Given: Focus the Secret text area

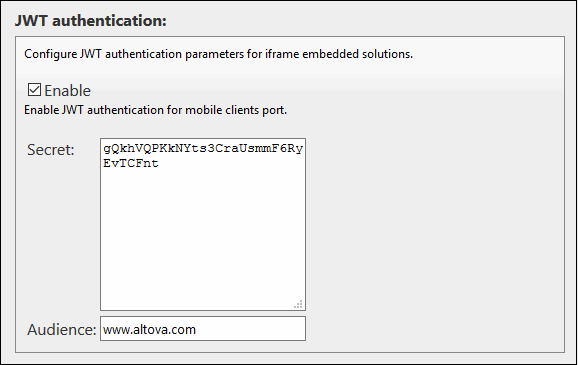Looking at the screenshot, I should [203, 224].
